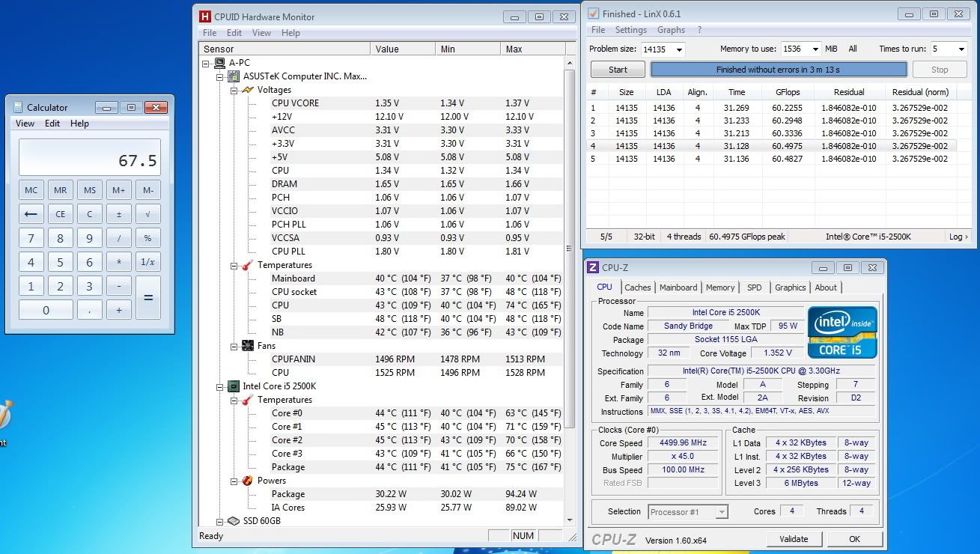Click the mainboard Temperatures thermometer icon

point(248,265)
